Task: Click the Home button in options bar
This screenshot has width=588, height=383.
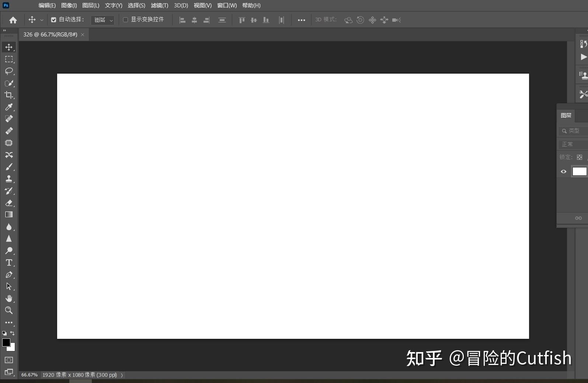Action: (13, 20)
